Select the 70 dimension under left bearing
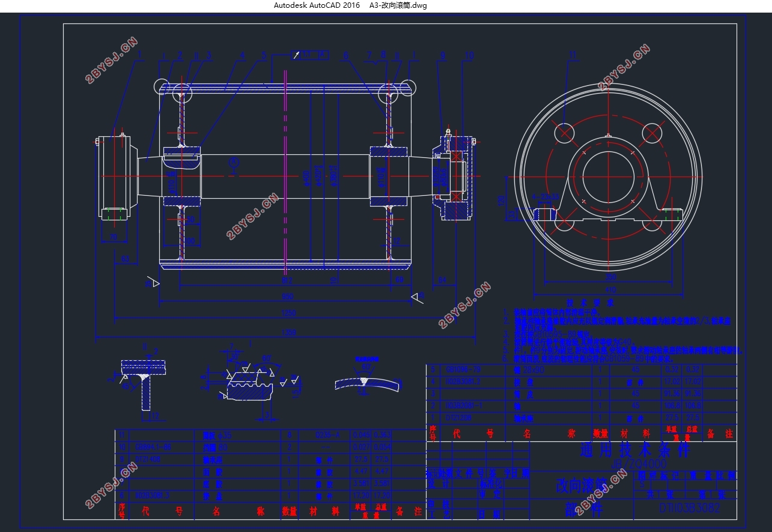 pos(113,237)
